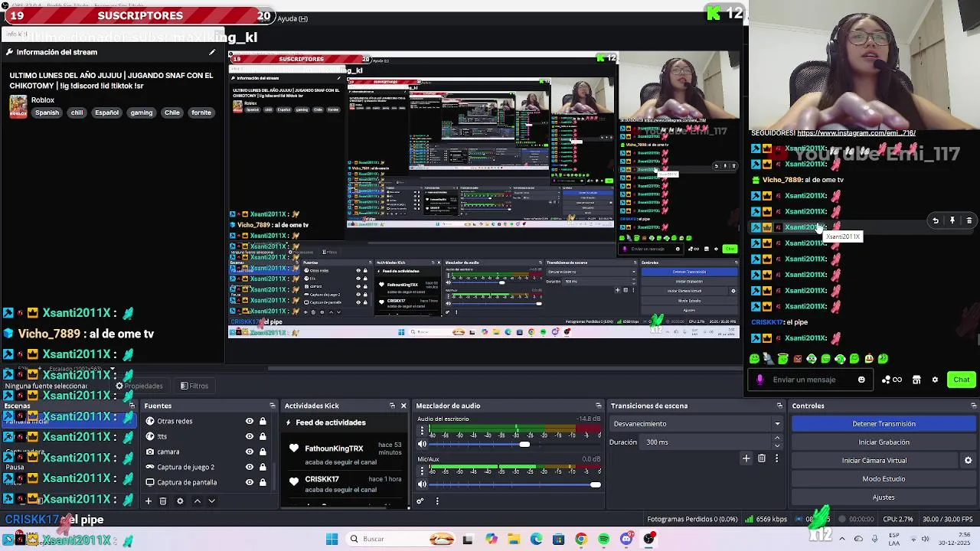
Task: Enable Modo Estudio
Action: 884,479
